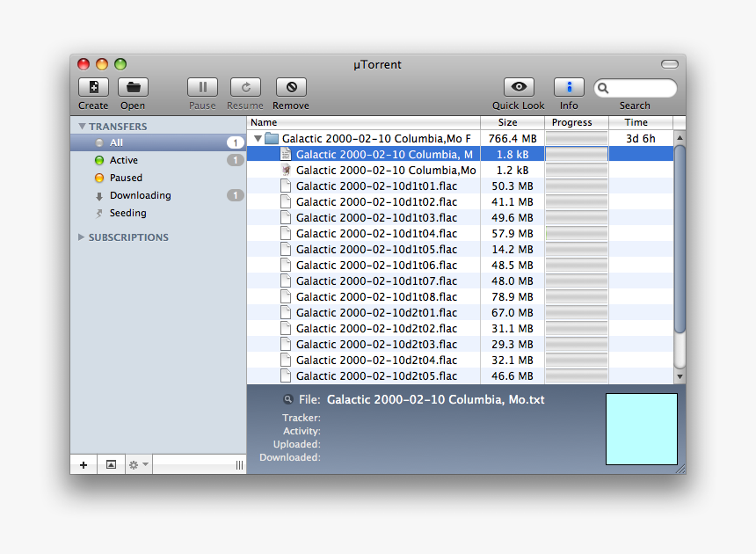Click the magnifier icon in search box
756x554 pixels.
click(603, 88)
